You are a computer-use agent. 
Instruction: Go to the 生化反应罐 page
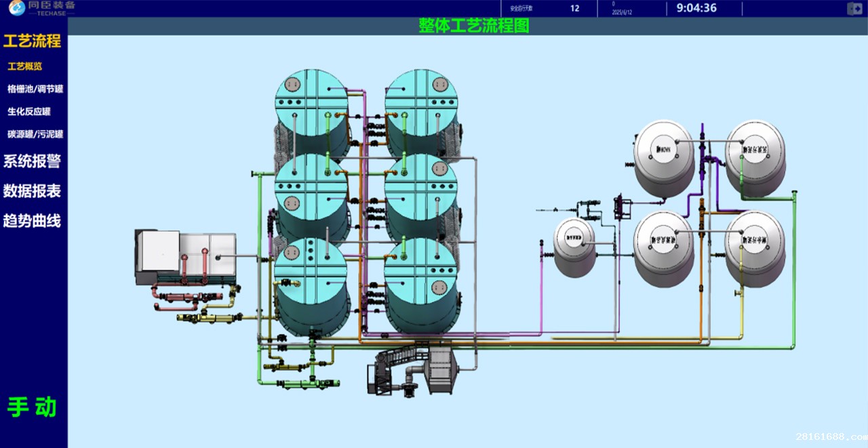(x=29, y=111)
